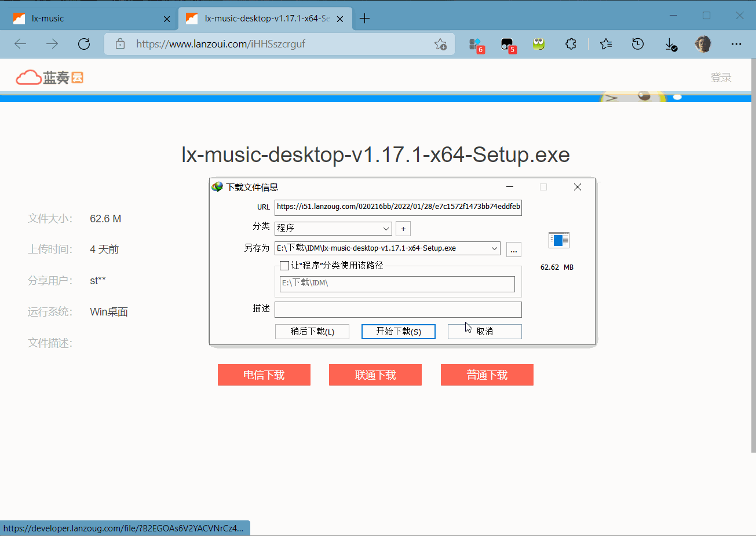Open a new browser tab

point(364,19)
